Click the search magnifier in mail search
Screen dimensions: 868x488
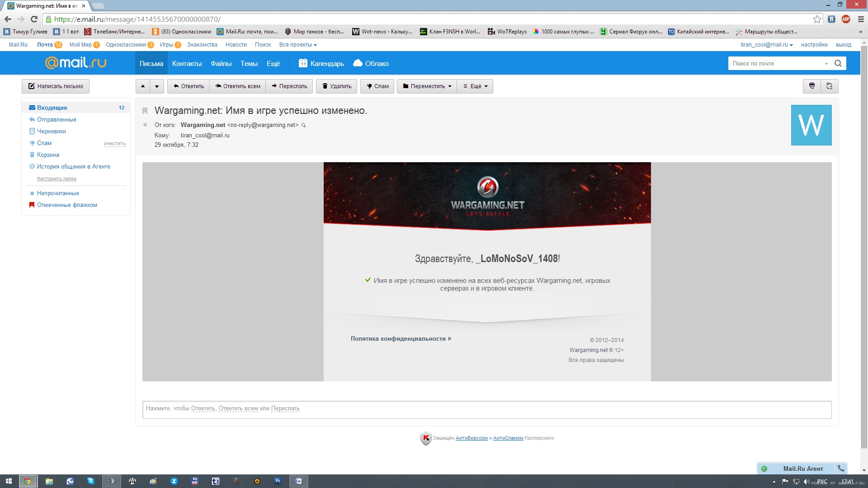pos(838,63)
